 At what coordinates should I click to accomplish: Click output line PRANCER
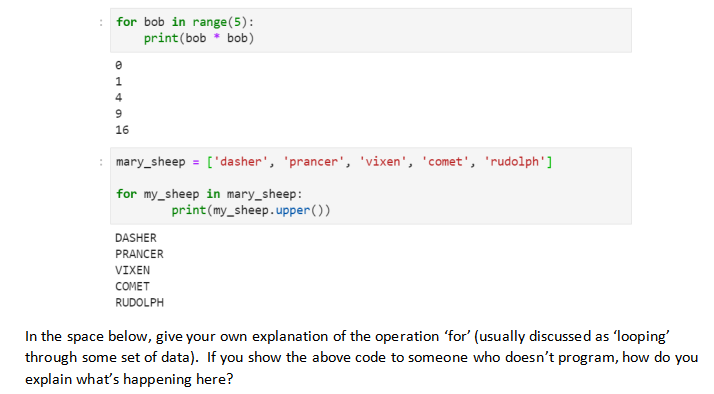click(x=139, y=254)
